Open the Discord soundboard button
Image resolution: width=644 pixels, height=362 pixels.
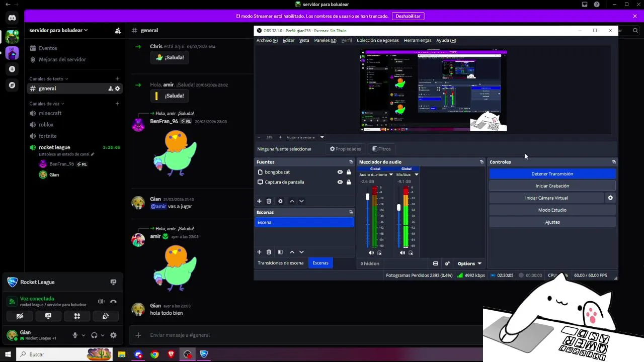pyautogui.click(x=106, y=316)
